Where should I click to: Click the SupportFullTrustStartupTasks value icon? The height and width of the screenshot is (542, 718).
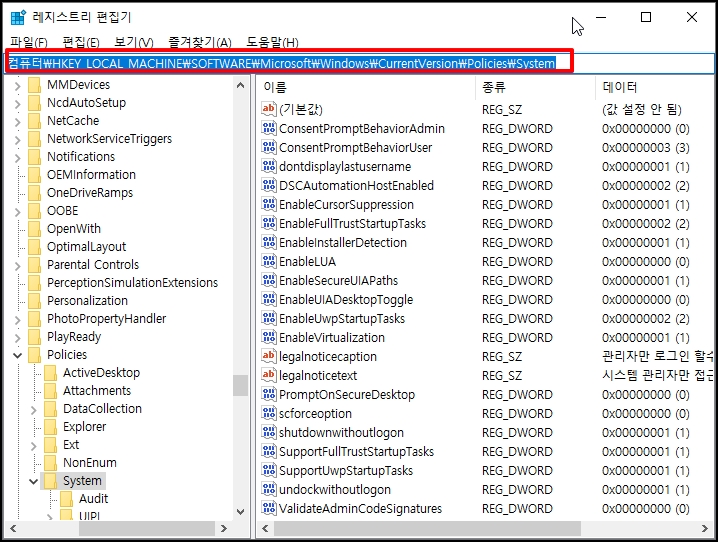(x=269, y=451)
